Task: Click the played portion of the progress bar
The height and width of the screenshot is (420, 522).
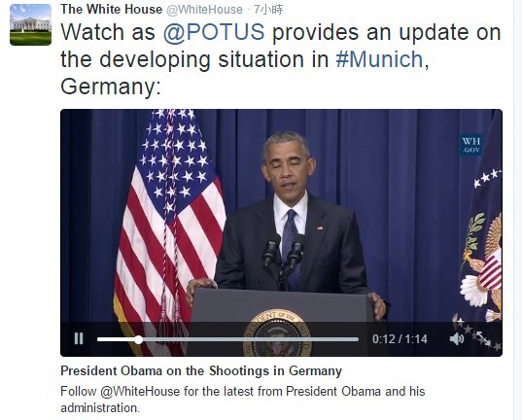Action: coord(116,339)
